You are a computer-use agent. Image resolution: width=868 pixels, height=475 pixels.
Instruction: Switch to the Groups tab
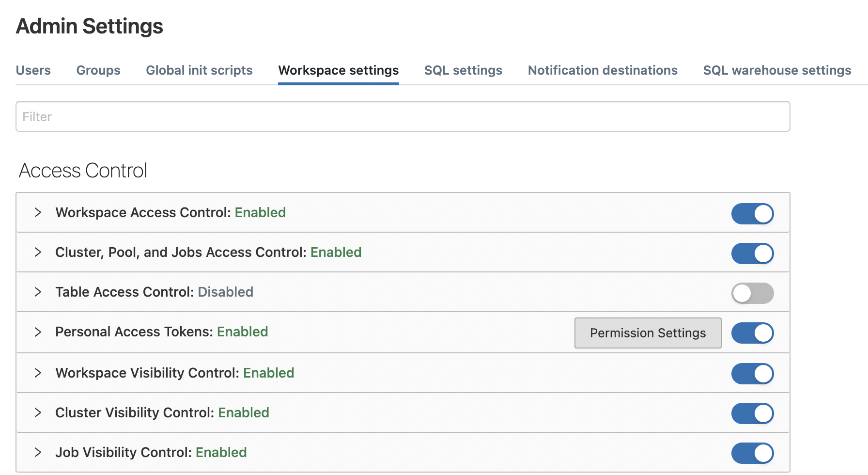coord(98,70)
